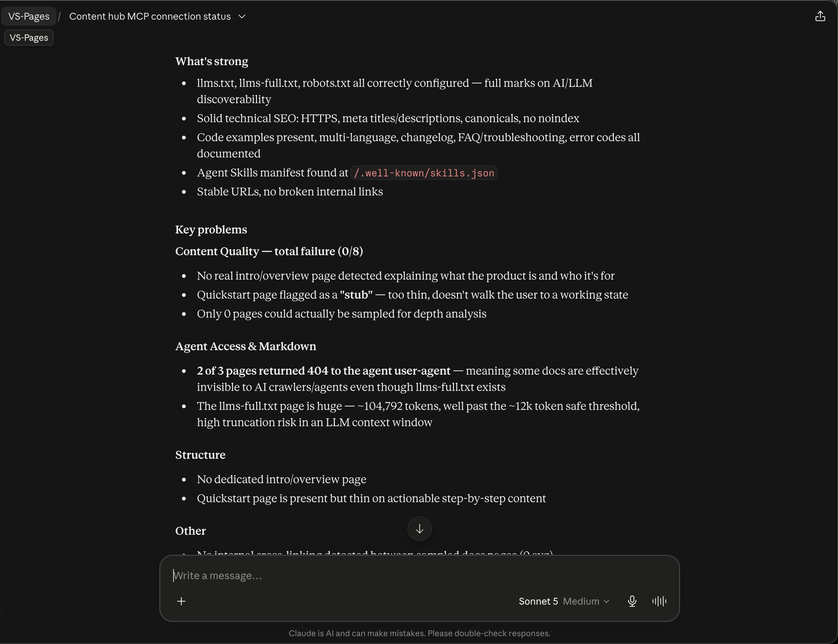838x644 pixels.
Task: Jump to bottom with the down-arrow button
Action: click(419, 529)
